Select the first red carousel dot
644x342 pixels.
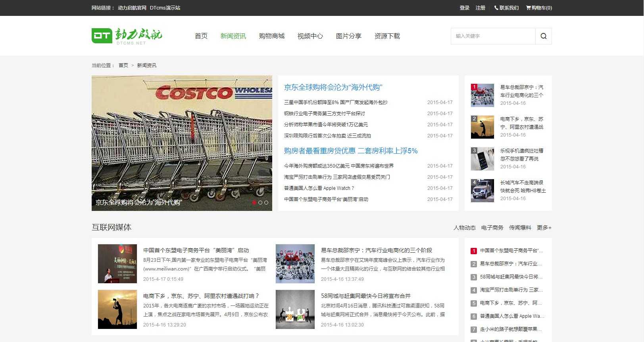pyautogui.click(x=254, y=203)
